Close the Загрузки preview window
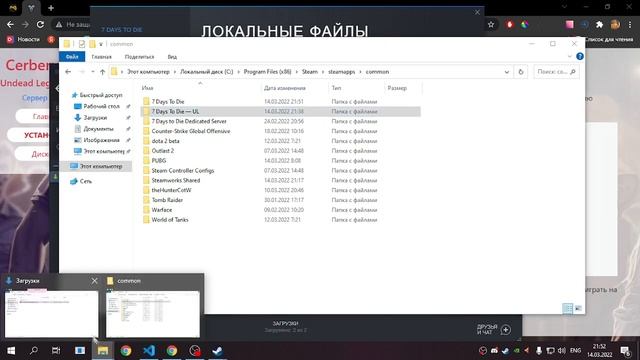This screenshot has height=360, width=640. pos(95,281)
